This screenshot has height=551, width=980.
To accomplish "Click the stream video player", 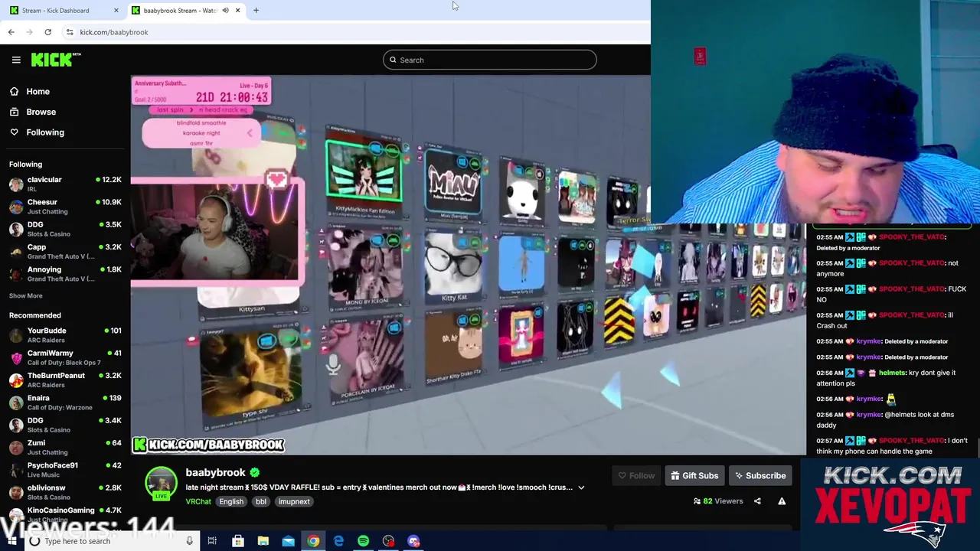I will [468, 266].
